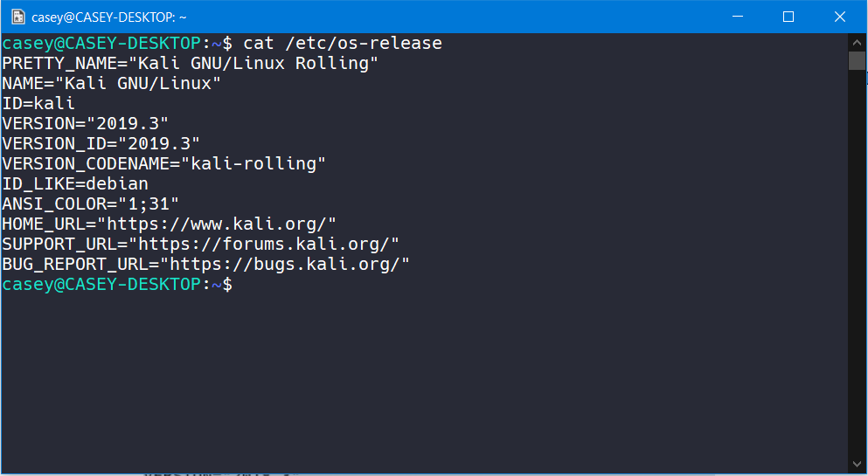This screenshot has width=868, height=476.
Task: Click the cat /etc/os-release command text
Action: tap(343, 43)
